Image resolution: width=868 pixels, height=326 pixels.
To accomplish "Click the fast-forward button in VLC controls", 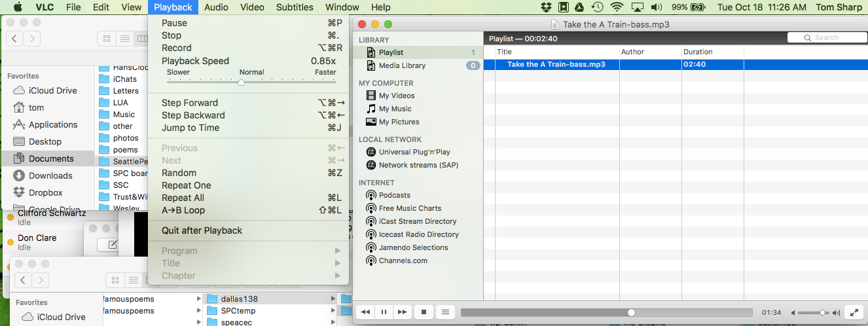I will (x=403, y=313).
